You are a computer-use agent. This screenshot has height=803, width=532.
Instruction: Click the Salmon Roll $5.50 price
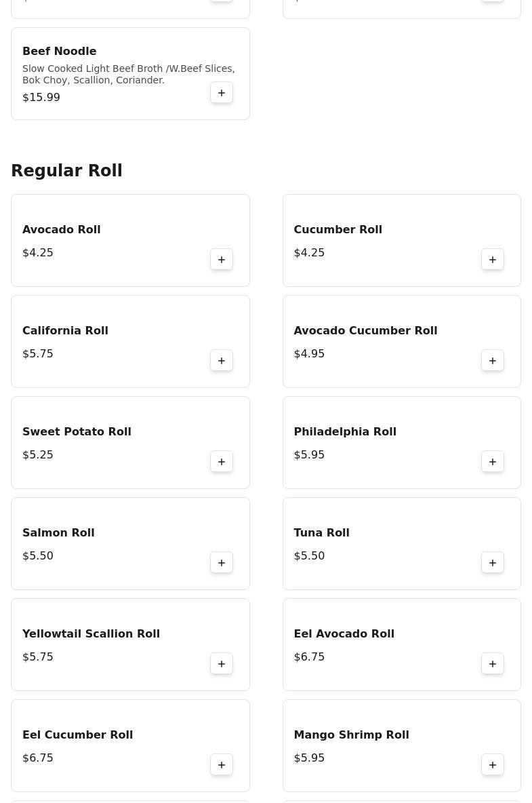pos(38,556)
